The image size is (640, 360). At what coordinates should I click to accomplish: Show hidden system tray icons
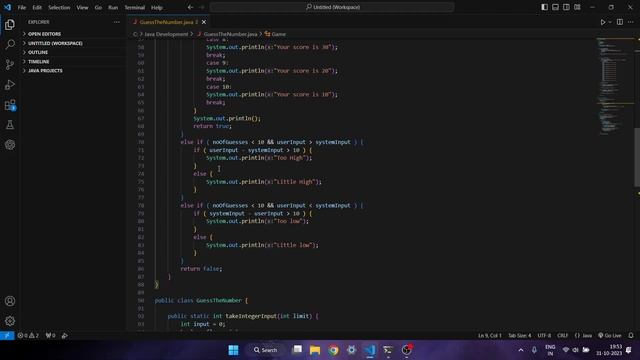click(x=521, y=350)
